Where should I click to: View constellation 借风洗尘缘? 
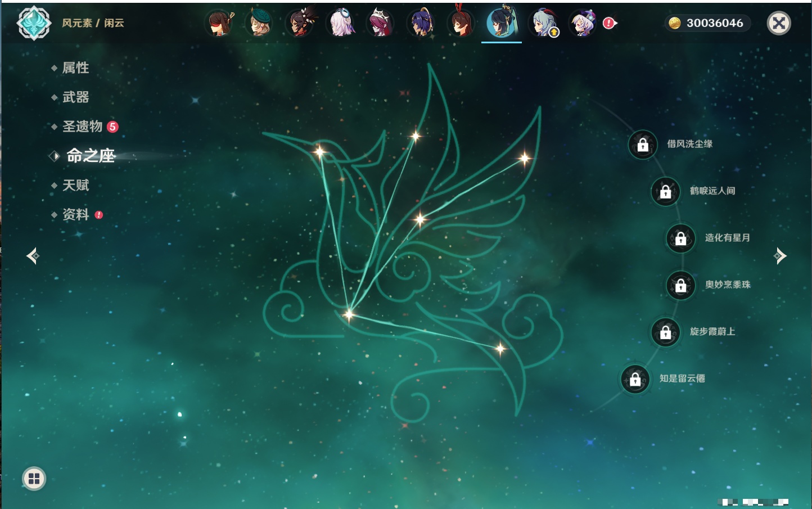[689, 144]
